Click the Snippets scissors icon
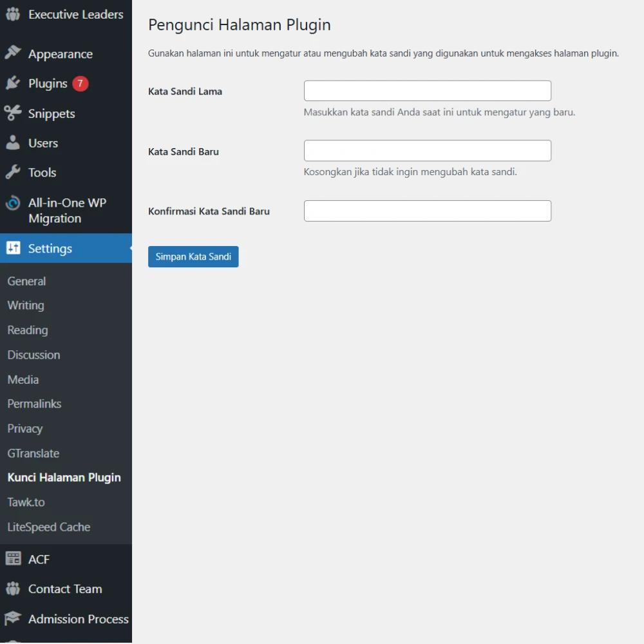The width and height of the screenshot is (644, 644). 13,113
